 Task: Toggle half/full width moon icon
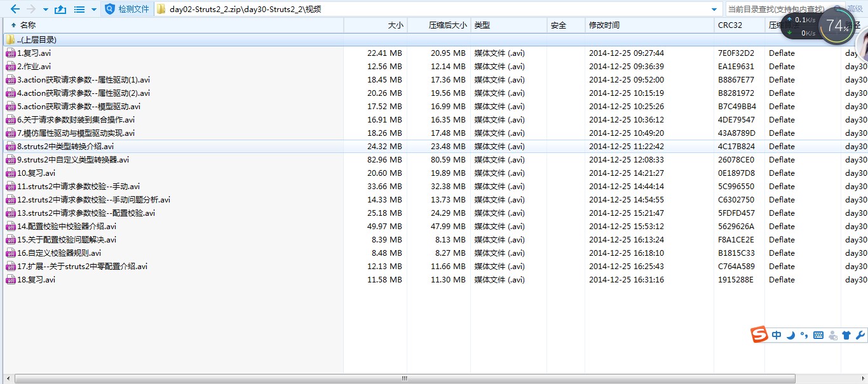pos(790,335)
